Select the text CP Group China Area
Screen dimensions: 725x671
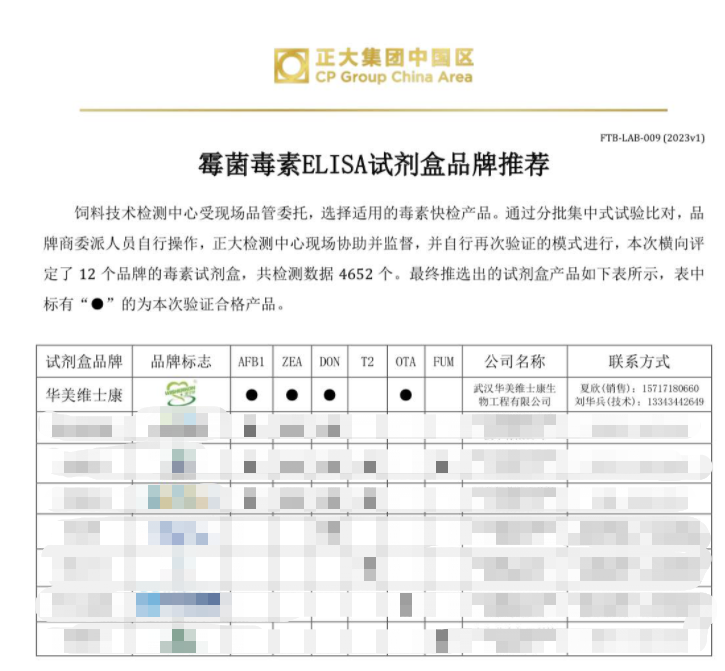(x=394, y=77)
